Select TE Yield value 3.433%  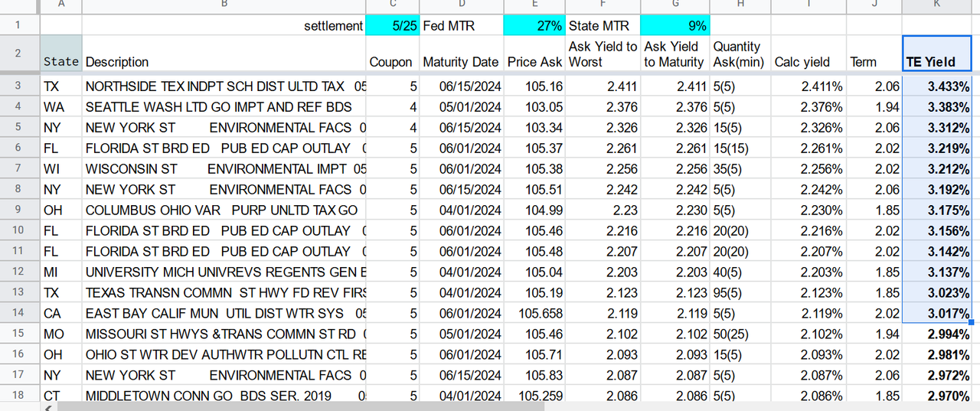[x=936, y=86]
